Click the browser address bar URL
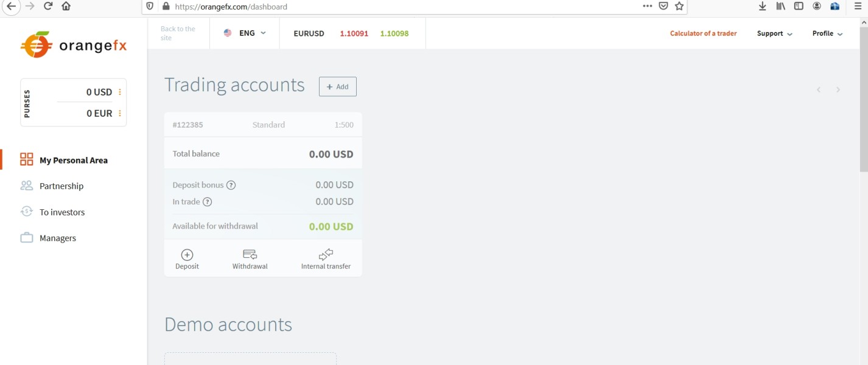The width and height of the screenshot is (868, 365). pyautogui.click(x=231, y=7)
